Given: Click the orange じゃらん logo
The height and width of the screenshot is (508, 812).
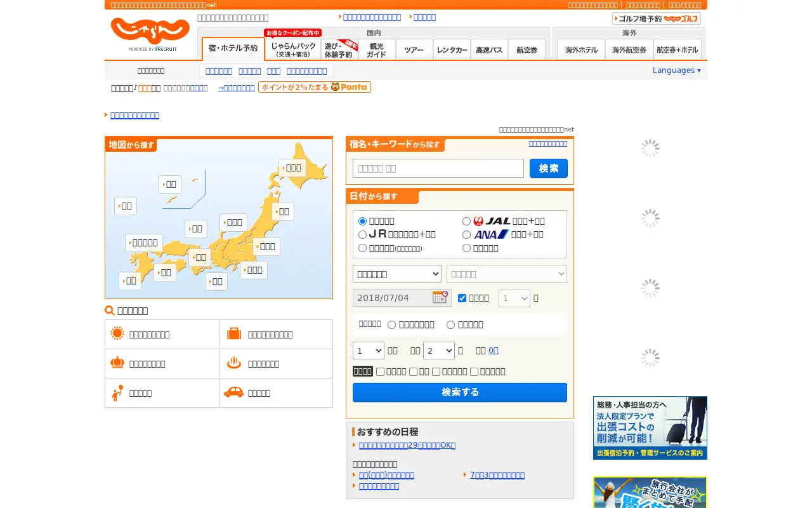Looking at the screenshot, I should tap(150, 31).
